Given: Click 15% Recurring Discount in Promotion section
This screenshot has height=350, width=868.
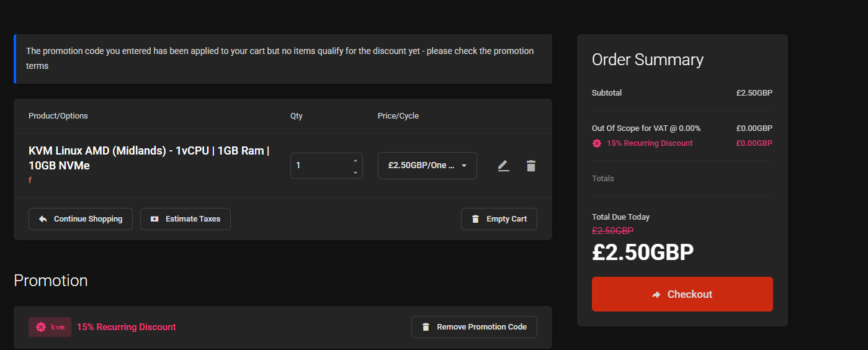Looking at the screenshot, I should click(127, 327).
